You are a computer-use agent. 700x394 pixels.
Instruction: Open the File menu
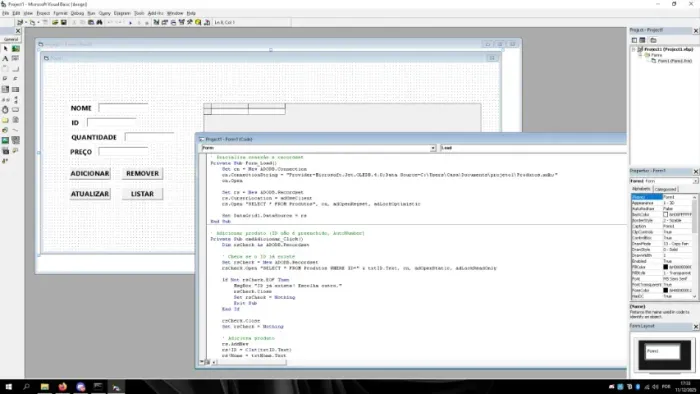(x=5, y=13)
